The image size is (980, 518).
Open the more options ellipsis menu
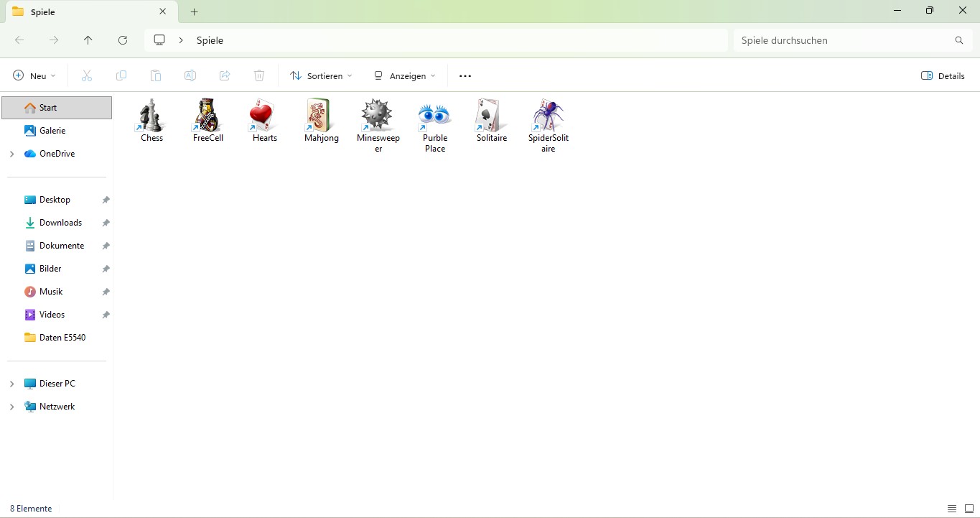click(465, 75)
